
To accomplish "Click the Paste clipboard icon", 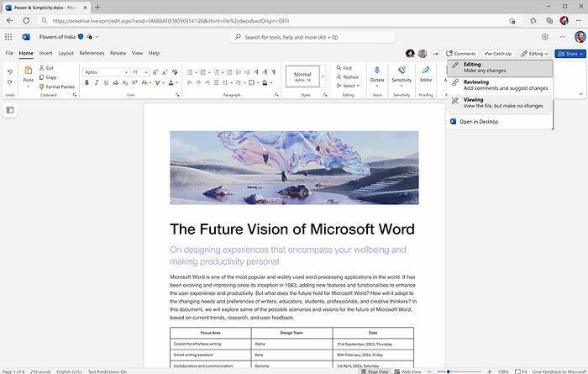I will tap(28, 71).
